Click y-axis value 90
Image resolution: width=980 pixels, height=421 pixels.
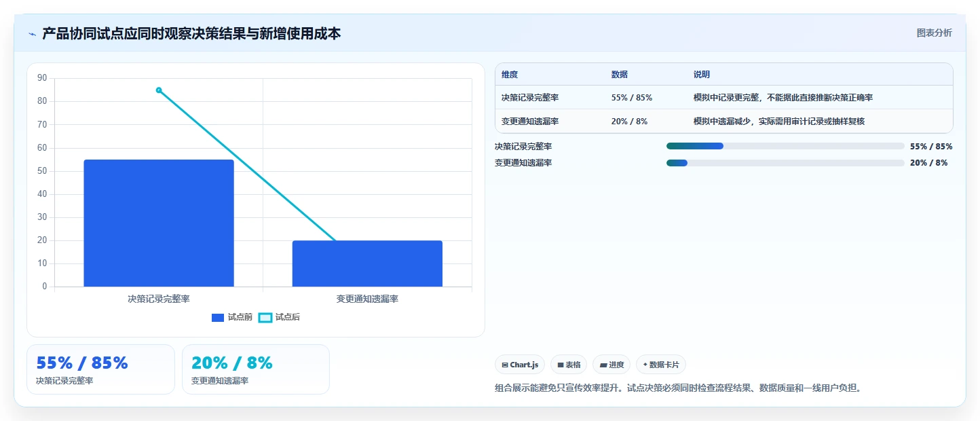[42, 78]
